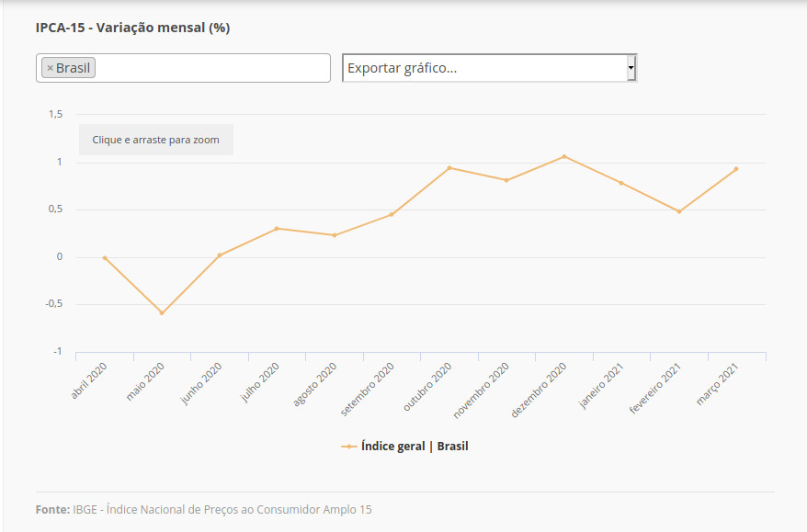
Task: Select the setembro 2020 data point on the line
Action: point(392,214)
